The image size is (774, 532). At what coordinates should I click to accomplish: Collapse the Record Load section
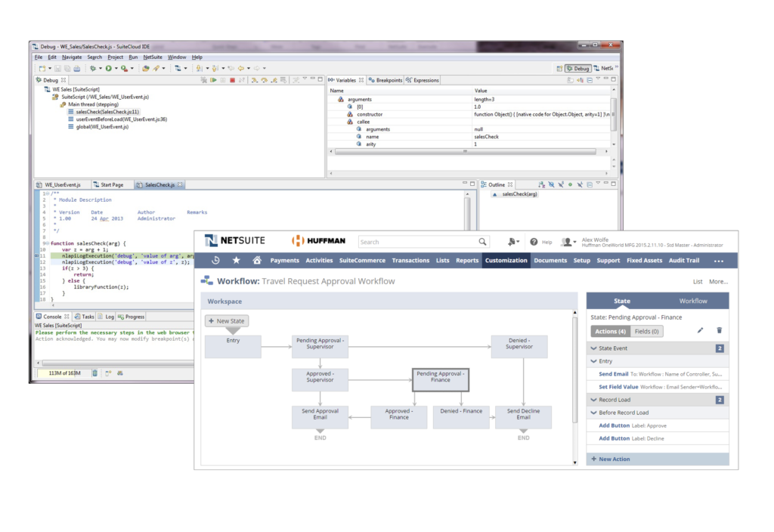click(x=594, y=400)
